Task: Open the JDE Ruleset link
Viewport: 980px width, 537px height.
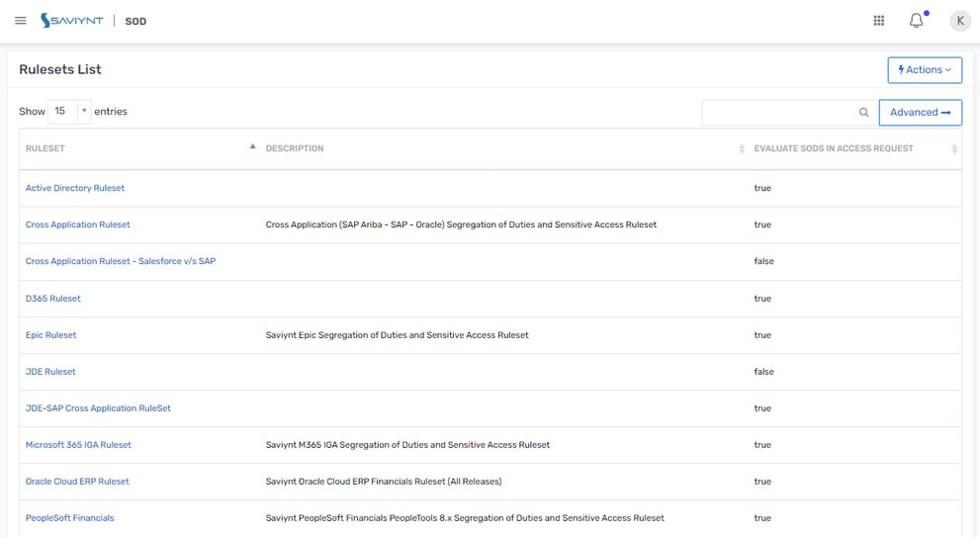Action: coord(50,372)
